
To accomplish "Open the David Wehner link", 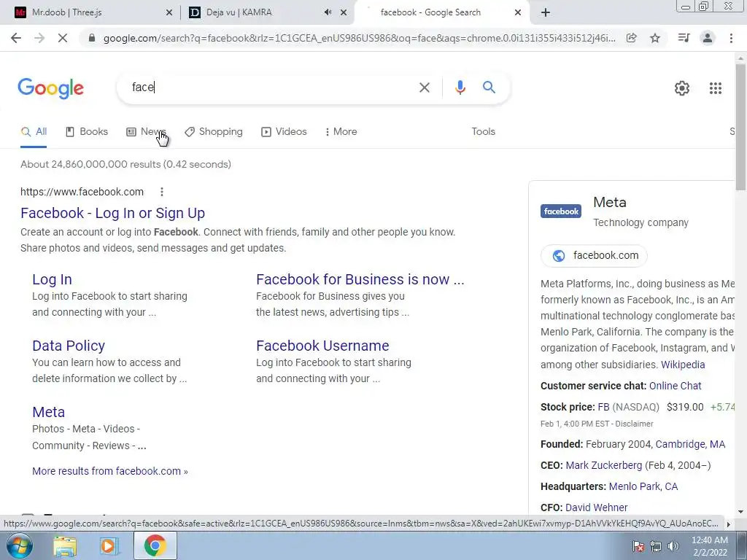I will [596, 507].
